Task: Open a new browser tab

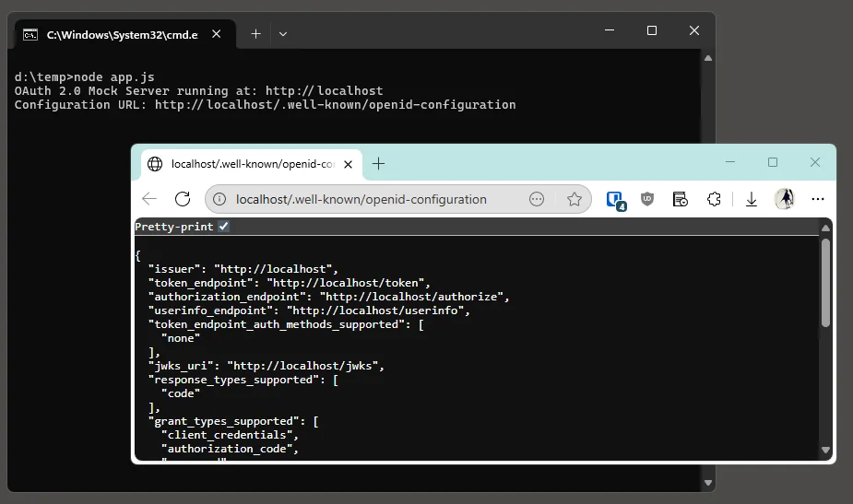Action: tap(378, 164)
